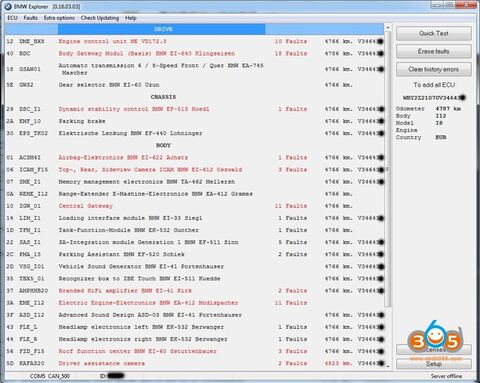480x383 pixels.
Task: Open the Faults menu
Action: click(x=30, y=18)
